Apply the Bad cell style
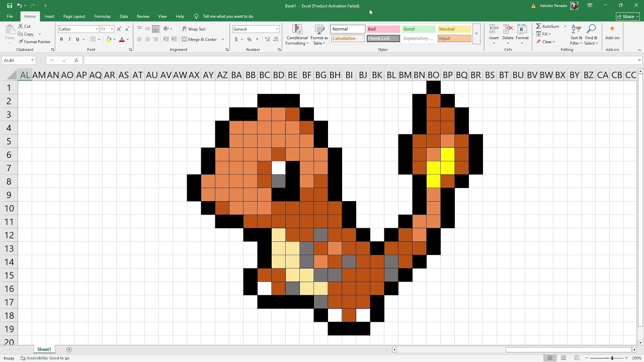The width and height of the screenshot is (644, 362). (x=383, y=29)
